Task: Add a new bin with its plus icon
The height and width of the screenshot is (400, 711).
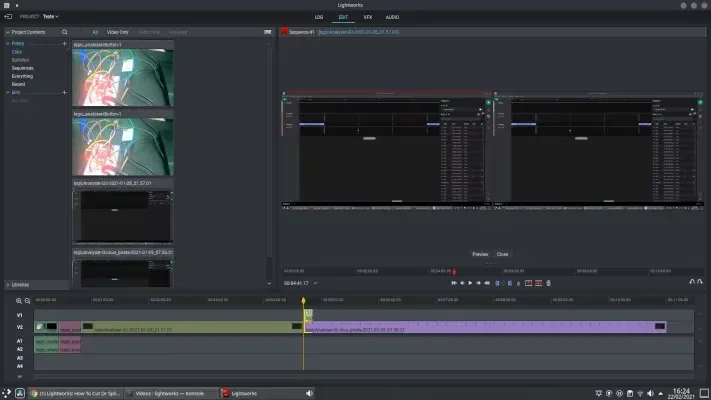Action: point(64,93)
